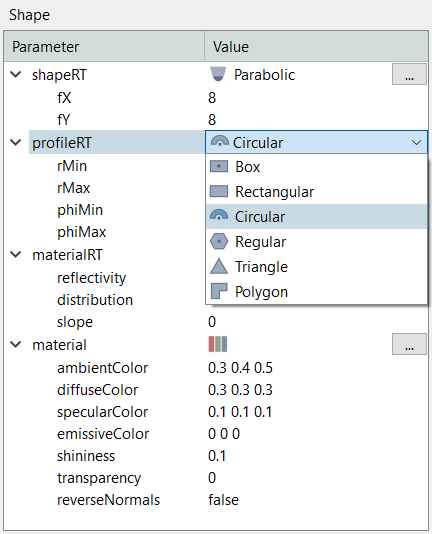432x534 pixels.
Task: Select the transparency parameter label
Action: [99, 478]
